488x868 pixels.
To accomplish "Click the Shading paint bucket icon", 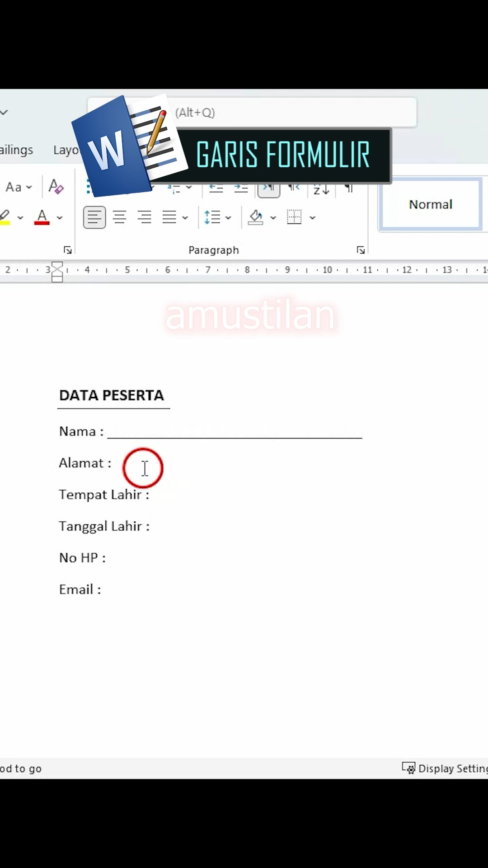I will (x=256, y=217).
